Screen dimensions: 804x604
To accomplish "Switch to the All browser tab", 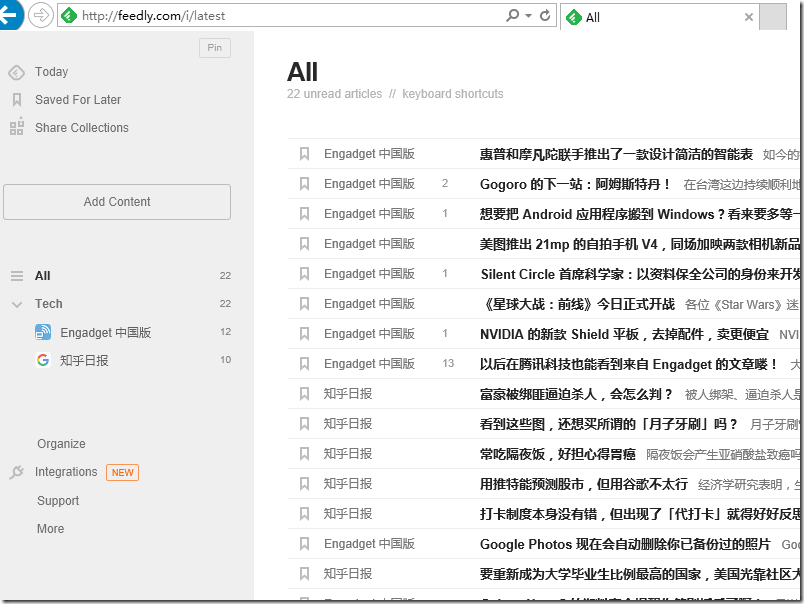I will pyautogui.click(x=659, y=17).
